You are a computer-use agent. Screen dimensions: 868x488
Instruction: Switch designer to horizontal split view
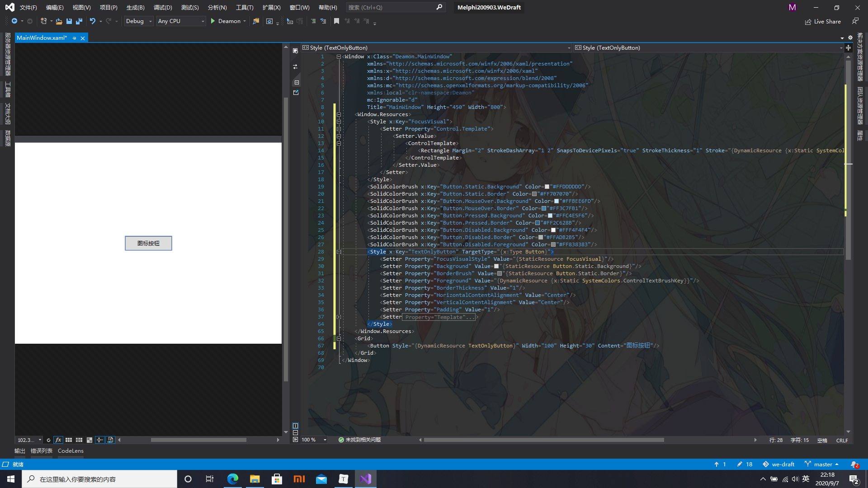pos(295,432)
